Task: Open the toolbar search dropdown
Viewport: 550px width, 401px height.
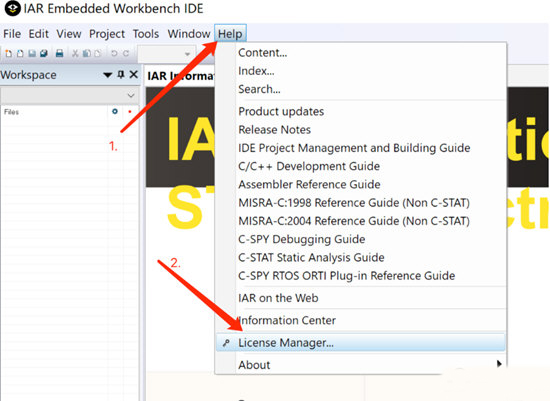Action: (x=187, y=54)
